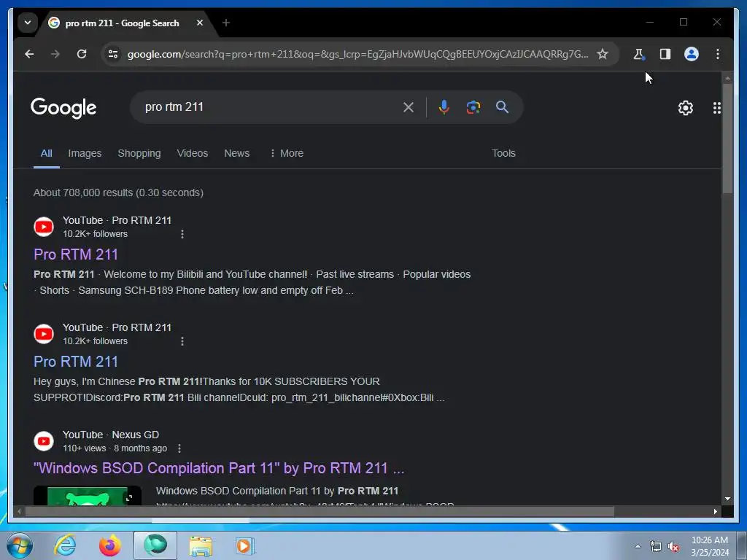Switch to Images results

click(85, 153)
